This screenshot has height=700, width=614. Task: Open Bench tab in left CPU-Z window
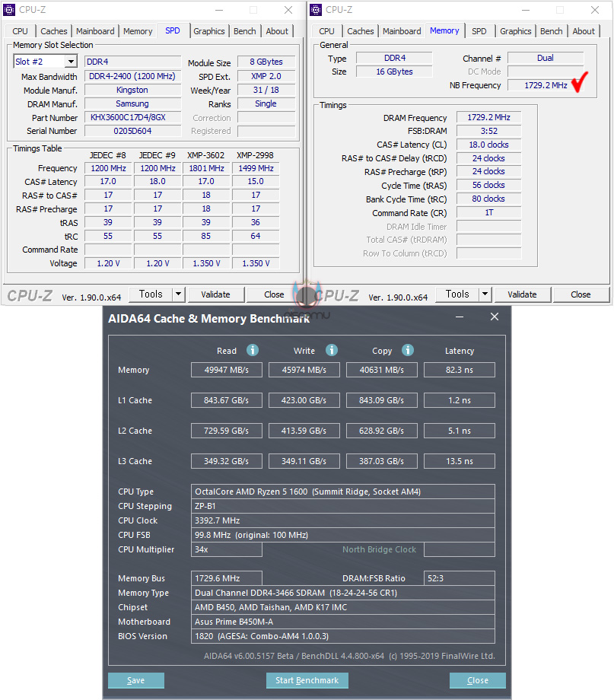pyautogui.click(x=245, y=31)
